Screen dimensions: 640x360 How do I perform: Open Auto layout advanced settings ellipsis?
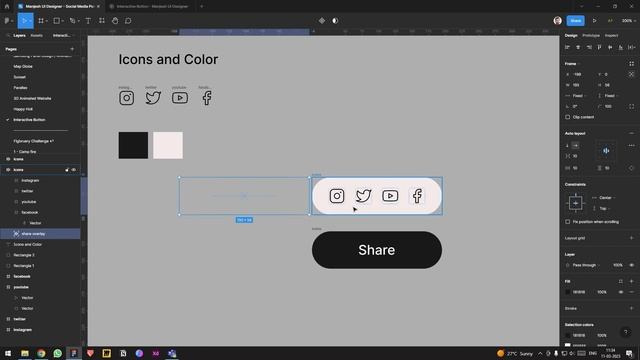(631, 145)
